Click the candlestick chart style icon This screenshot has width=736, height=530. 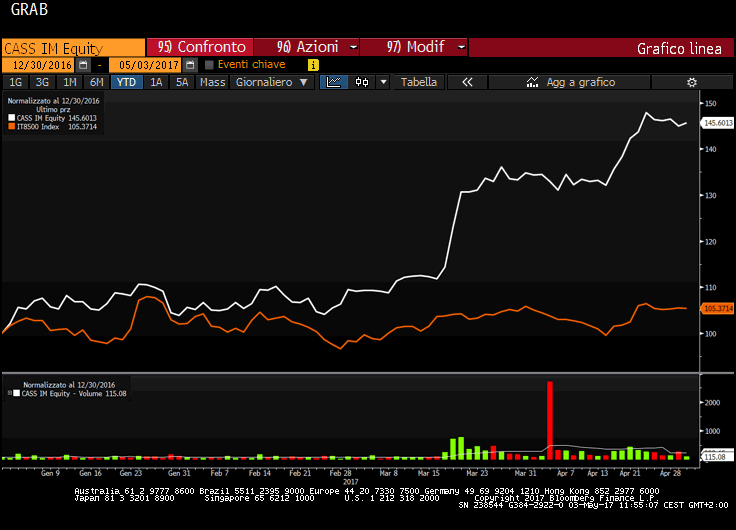(362, 83)
